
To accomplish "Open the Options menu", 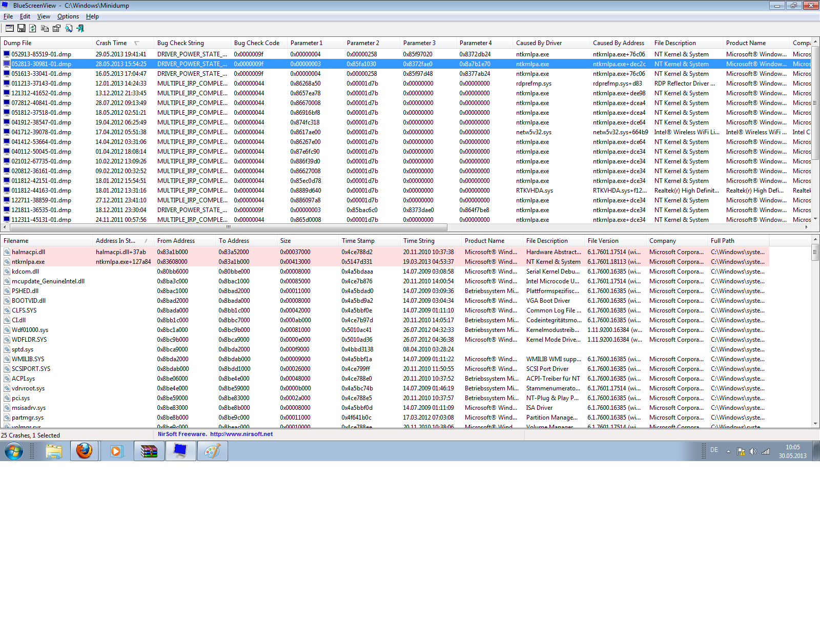I will tap(68, 16).
